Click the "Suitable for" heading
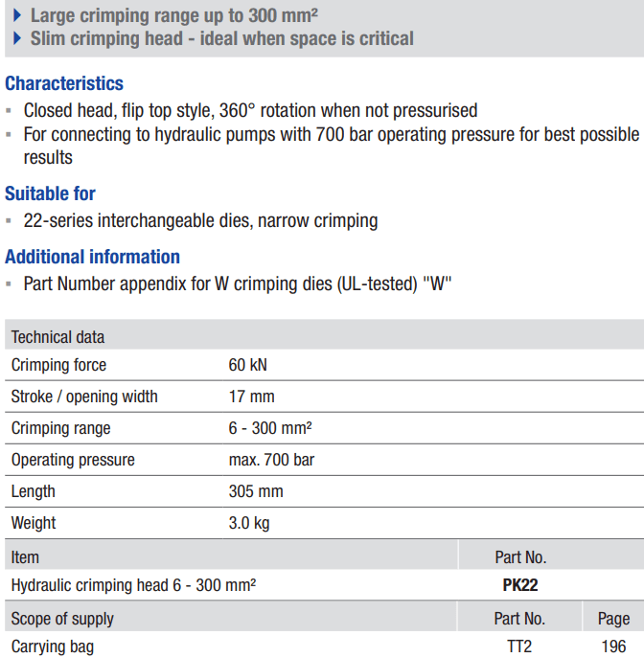Viewport: 644px width, 658px height. click(50, 193)
